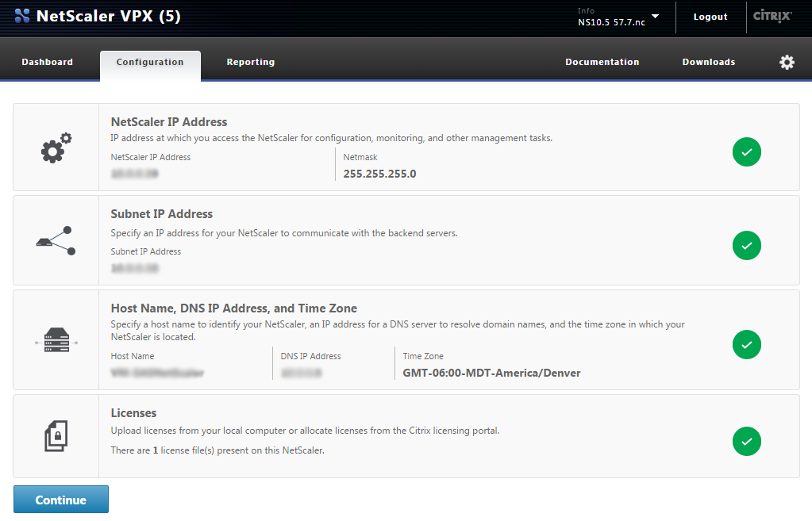Screen dimensions: 812x521
Task: Open the Documentation menu item
Action: point(602,62)
